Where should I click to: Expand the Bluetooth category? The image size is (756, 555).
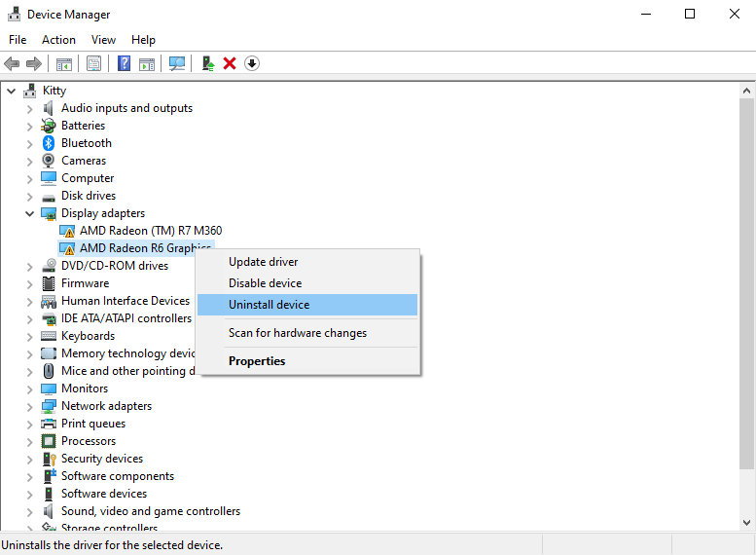(x=30, y=144)
